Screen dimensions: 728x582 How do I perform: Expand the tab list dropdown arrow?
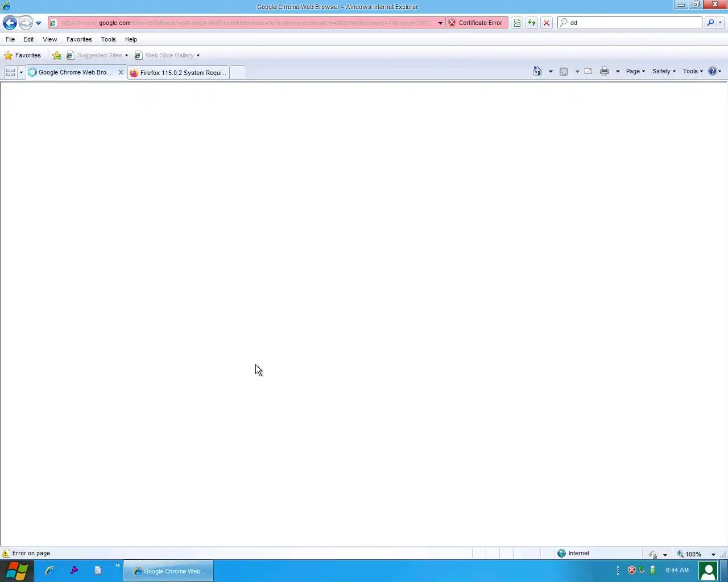(21, 72)
